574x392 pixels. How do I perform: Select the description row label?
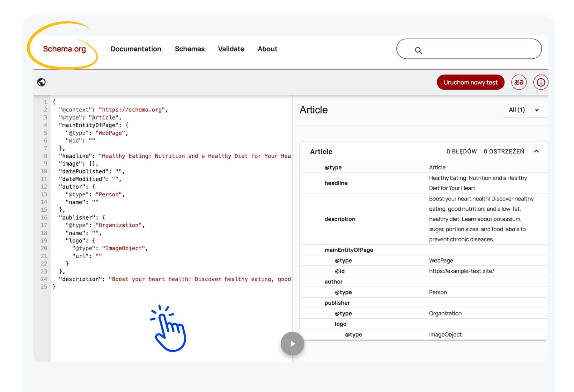pyautogui.click(x=340, y=219)
